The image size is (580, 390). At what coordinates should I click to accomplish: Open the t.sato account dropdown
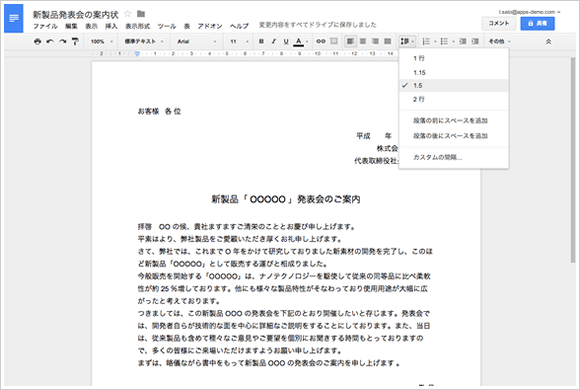coord(529,12)
